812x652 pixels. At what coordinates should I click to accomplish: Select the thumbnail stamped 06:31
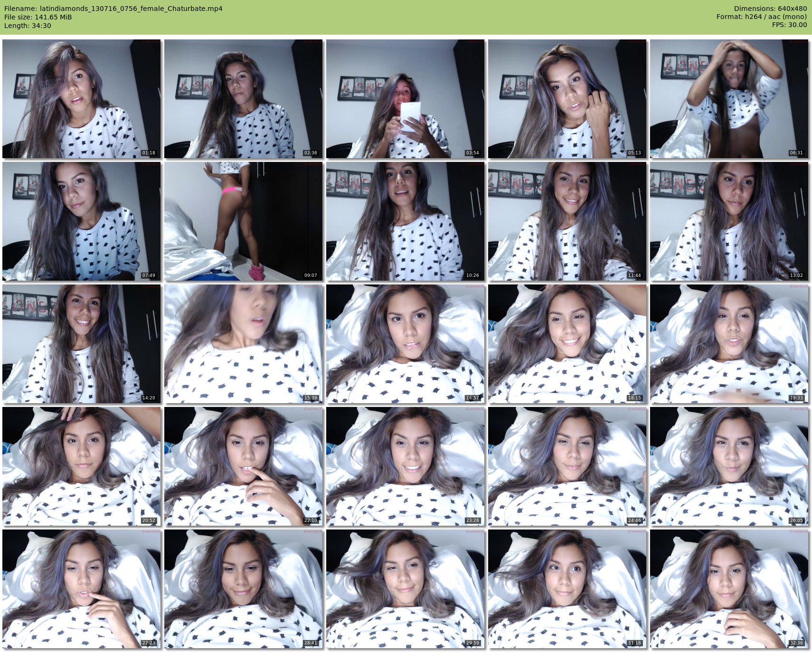point(729,99)
